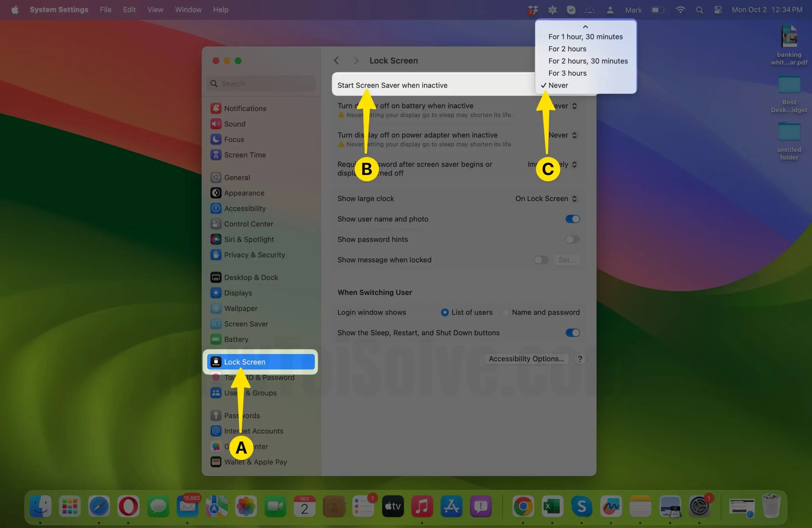Image resolution: width=812 pixels, height=528 pixels.
Task: Open the Help menu
Action: tap(220, 10)
